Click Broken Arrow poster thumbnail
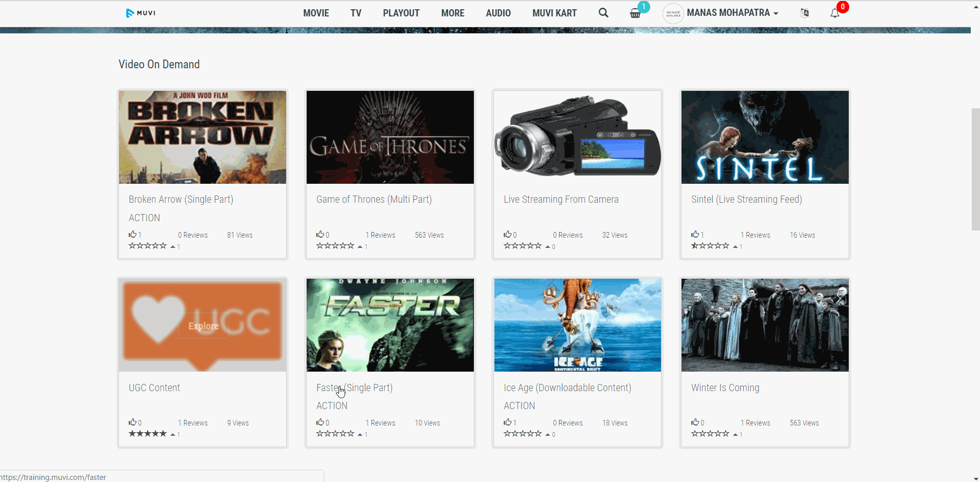 point(203,137)
